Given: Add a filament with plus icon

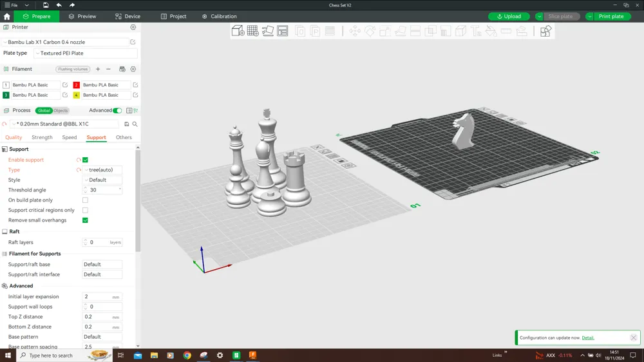Looking at the screenshot, I should 98,69.
